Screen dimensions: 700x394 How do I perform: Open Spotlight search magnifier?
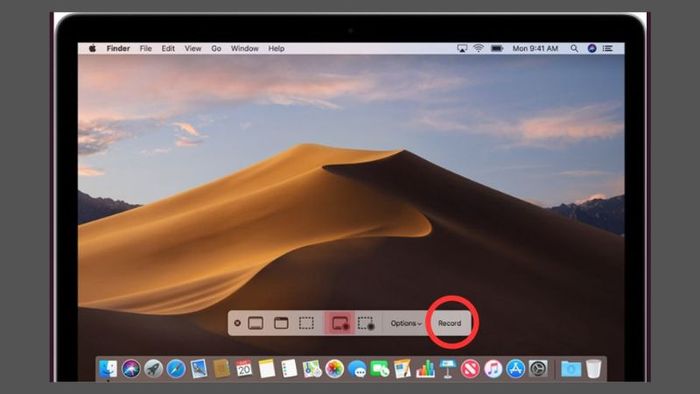[574, 48]
